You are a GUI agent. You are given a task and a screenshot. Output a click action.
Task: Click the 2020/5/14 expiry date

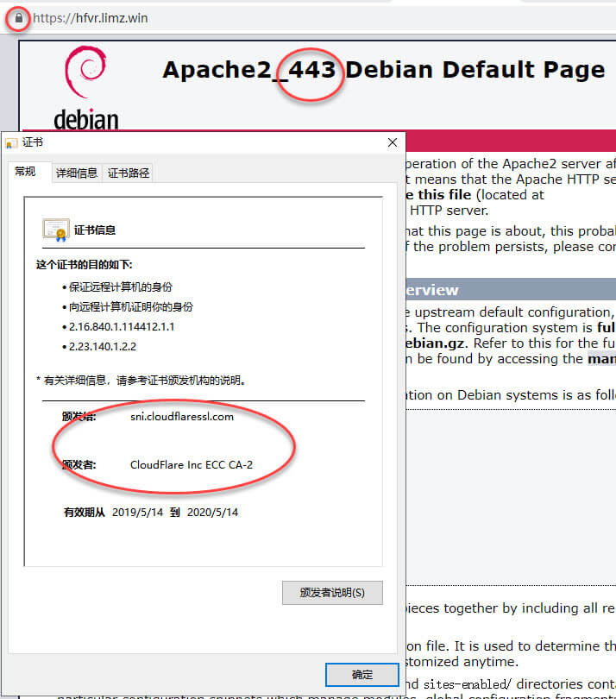tap(212, 513)
